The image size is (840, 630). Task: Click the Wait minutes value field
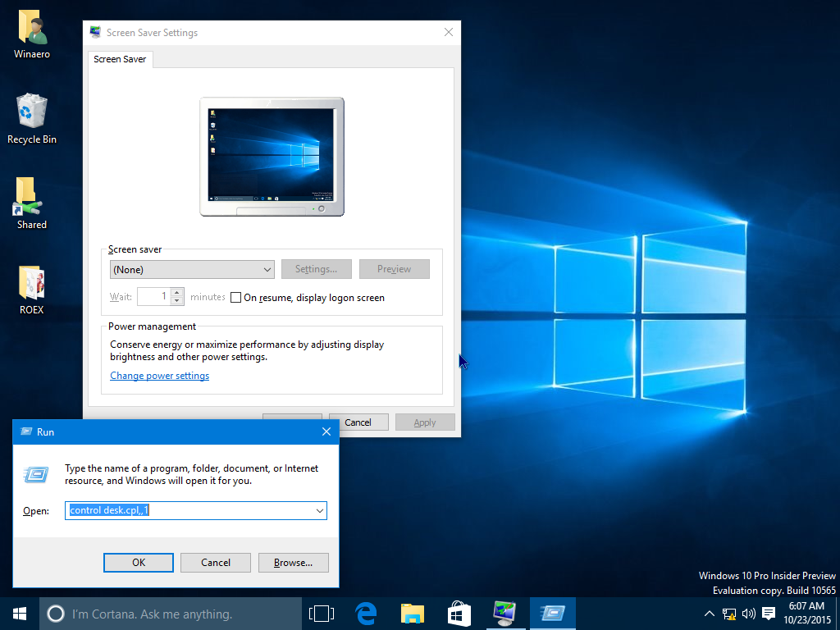(154, 297)
